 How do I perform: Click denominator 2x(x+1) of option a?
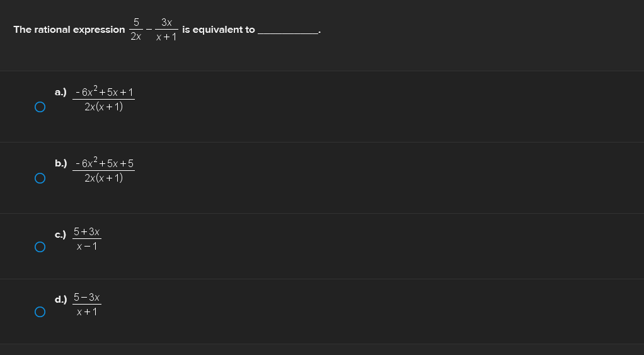point(104,107)
